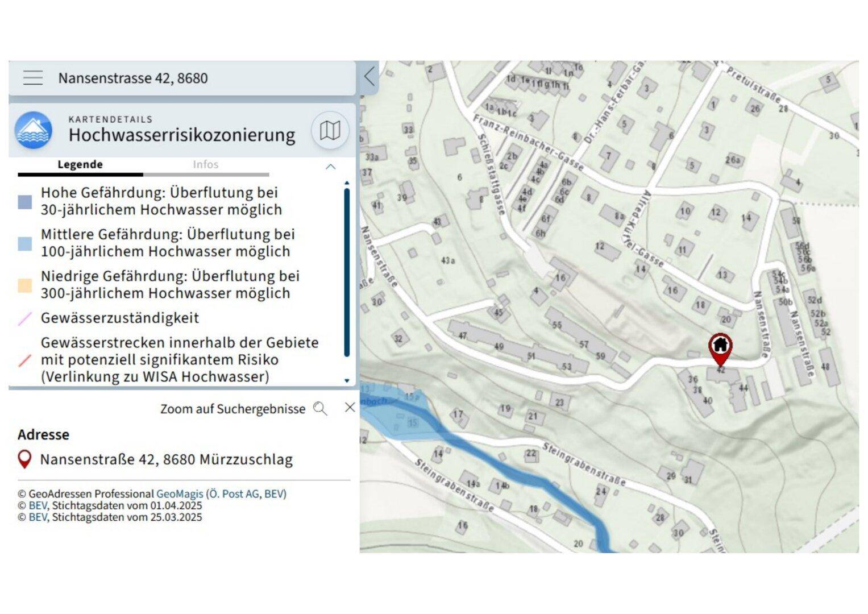
Task: Select the Legende tab
Action: click(x=80, y=165)
